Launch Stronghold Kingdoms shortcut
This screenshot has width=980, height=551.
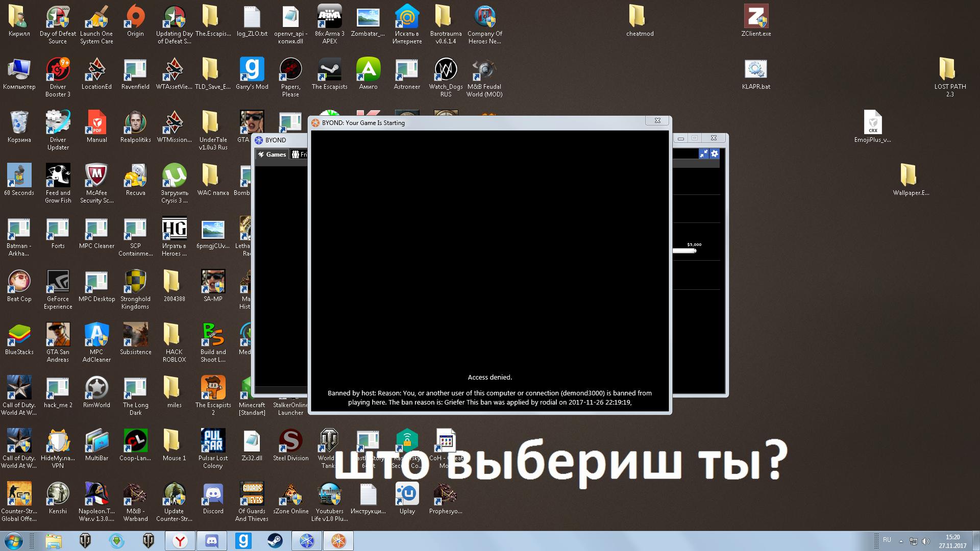point(135,290)
